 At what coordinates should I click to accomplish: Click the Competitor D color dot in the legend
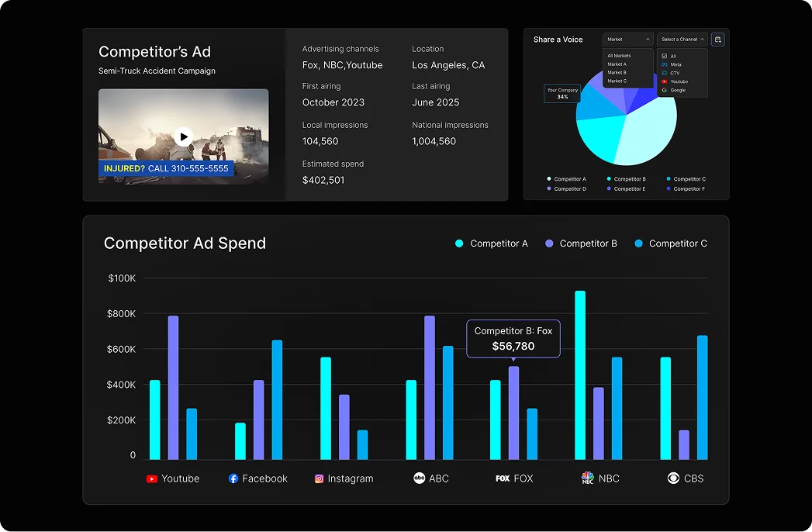(549, 188)
